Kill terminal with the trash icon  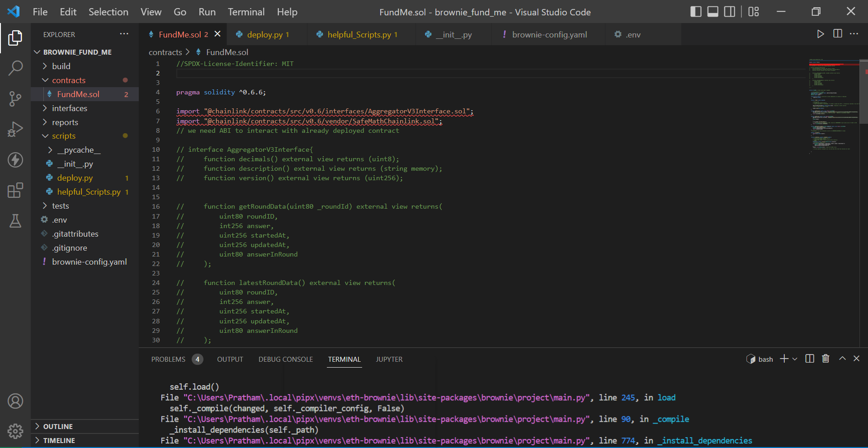(826, 359)
